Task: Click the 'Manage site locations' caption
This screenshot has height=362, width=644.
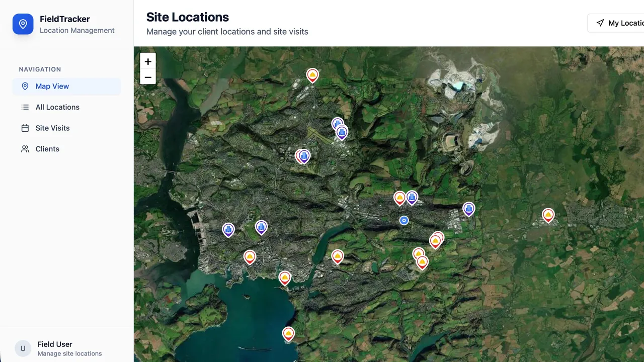Action: [x=70, y=354]
